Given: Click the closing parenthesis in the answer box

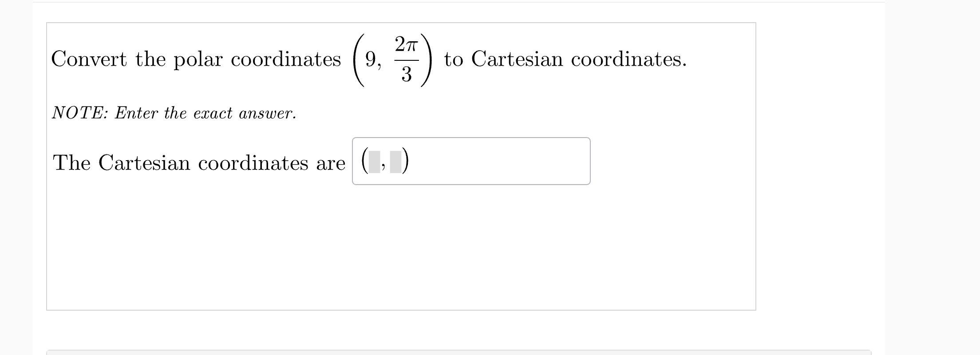Looking at the screenshot, I should pyautogui.click(x=405, y=161).
